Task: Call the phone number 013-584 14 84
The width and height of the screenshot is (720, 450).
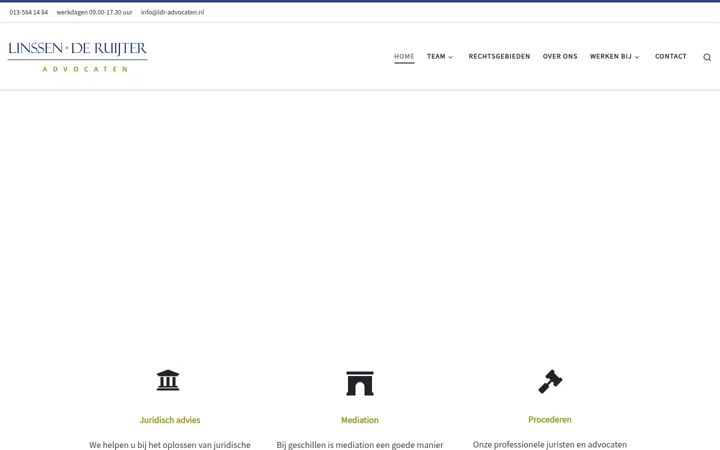Action: point(28,12)
